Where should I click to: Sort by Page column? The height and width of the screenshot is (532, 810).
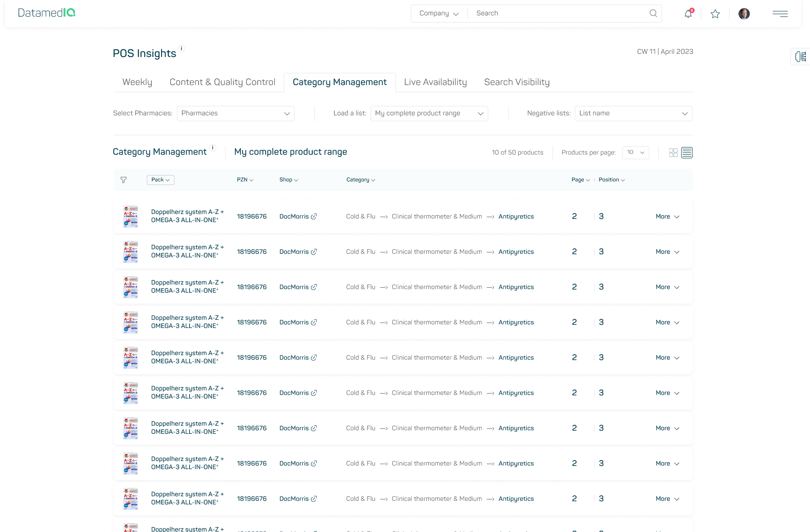581,180
